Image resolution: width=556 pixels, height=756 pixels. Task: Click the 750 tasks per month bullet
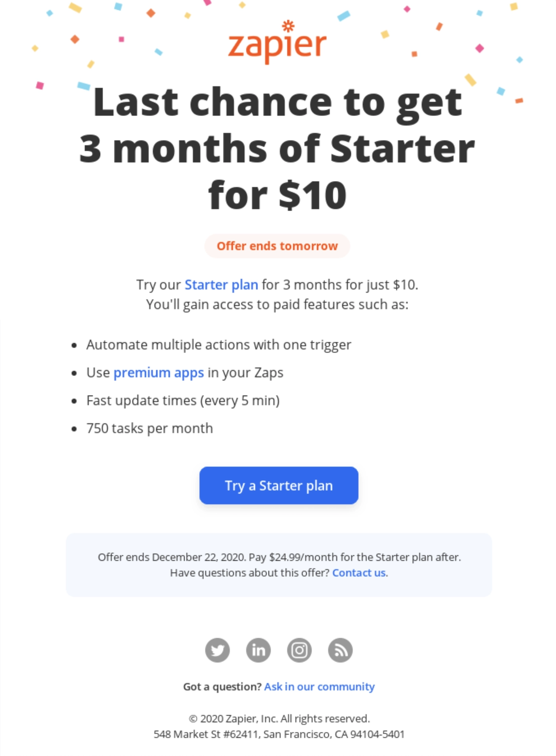pyautogui.click(x=150, y=428)
